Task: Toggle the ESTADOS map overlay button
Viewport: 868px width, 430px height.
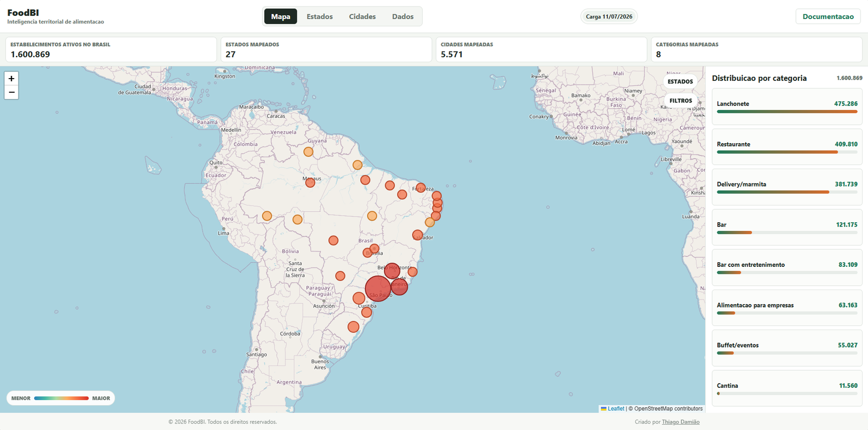Action: click(x=680, y=81)
